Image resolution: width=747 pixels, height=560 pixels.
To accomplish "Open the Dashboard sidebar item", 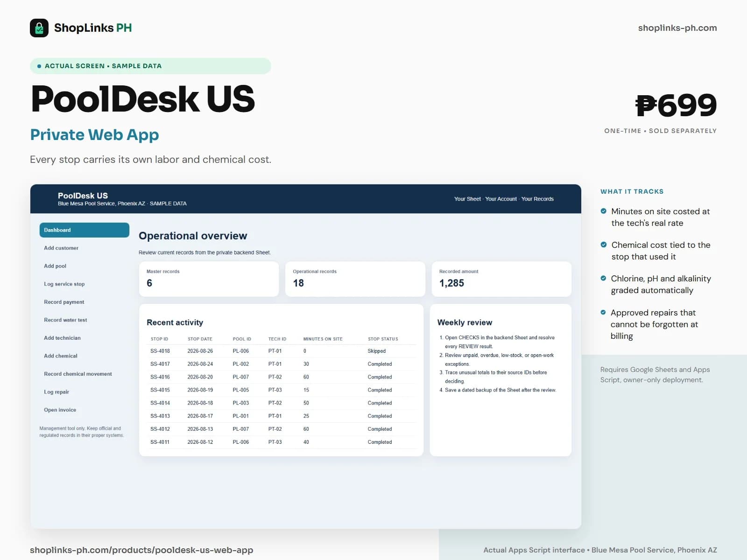I will (85, 230).
